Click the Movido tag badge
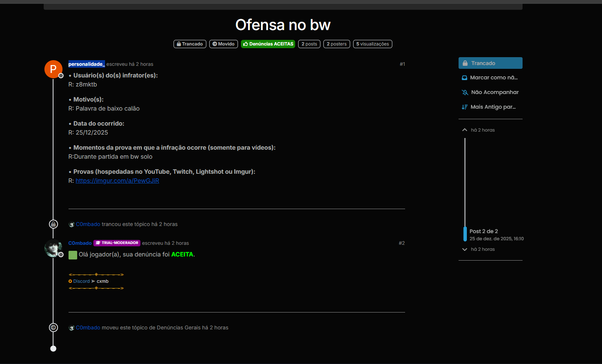Screen dimensions: 602x364 coord(224,44)
